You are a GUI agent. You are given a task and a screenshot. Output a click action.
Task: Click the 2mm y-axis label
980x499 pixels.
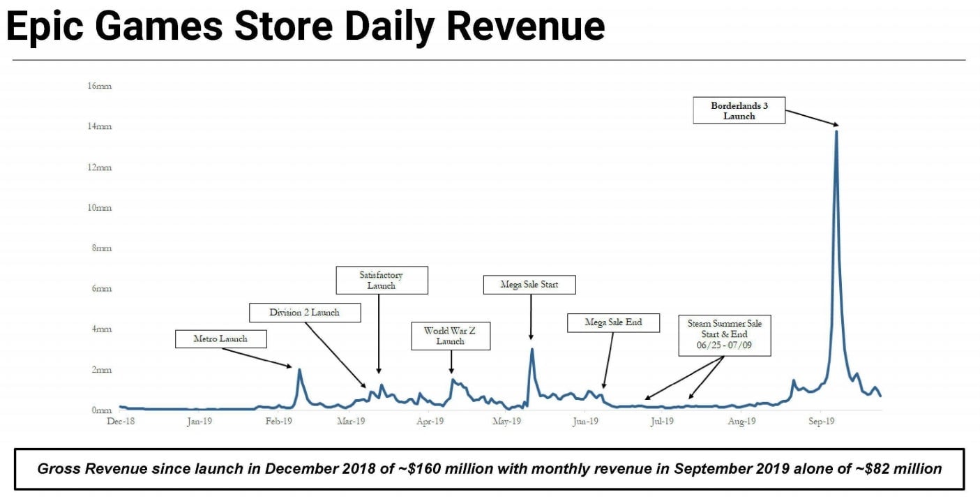click(101, 370)
